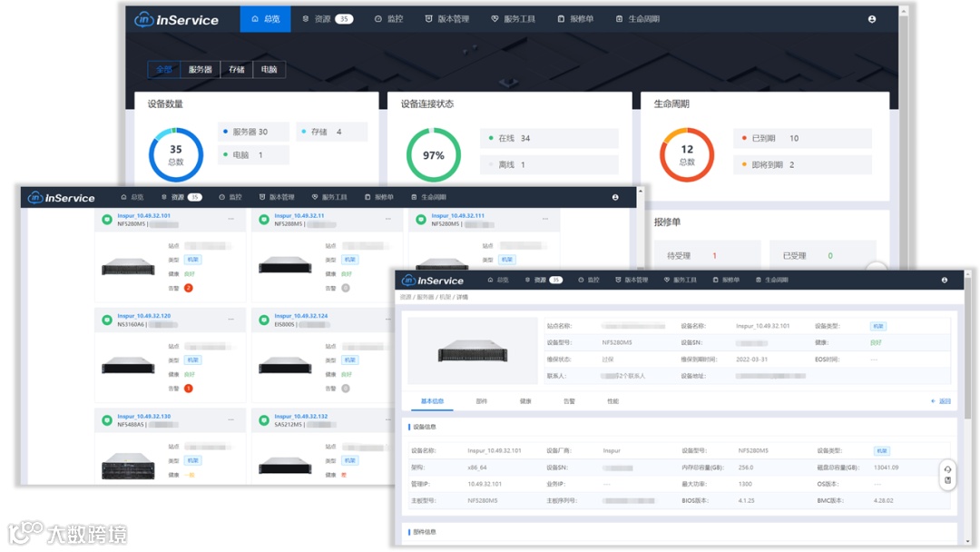
Task: Open more menu of Inspur_10.49.32.11 card
Action: pyautogui.click(x=388, y=219)
